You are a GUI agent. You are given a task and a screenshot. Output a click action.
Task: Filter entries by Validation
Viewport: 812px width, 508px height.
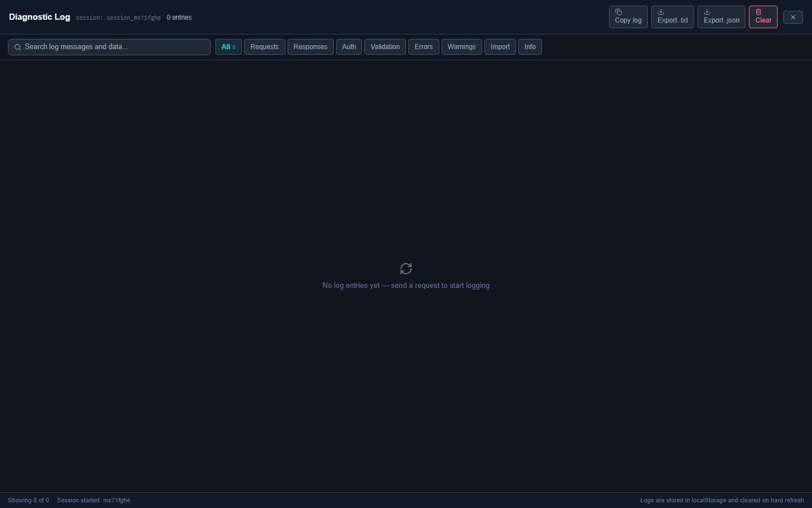(385, 47)
